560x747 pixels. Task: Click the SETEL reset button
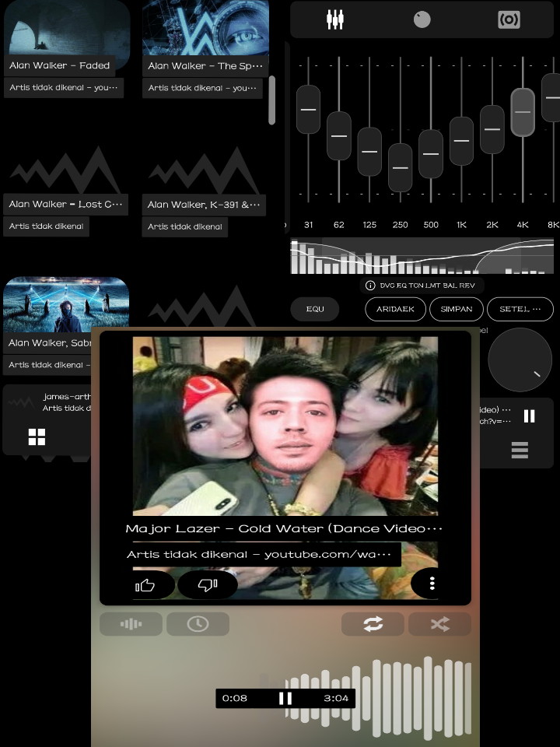tap(520, 309)
